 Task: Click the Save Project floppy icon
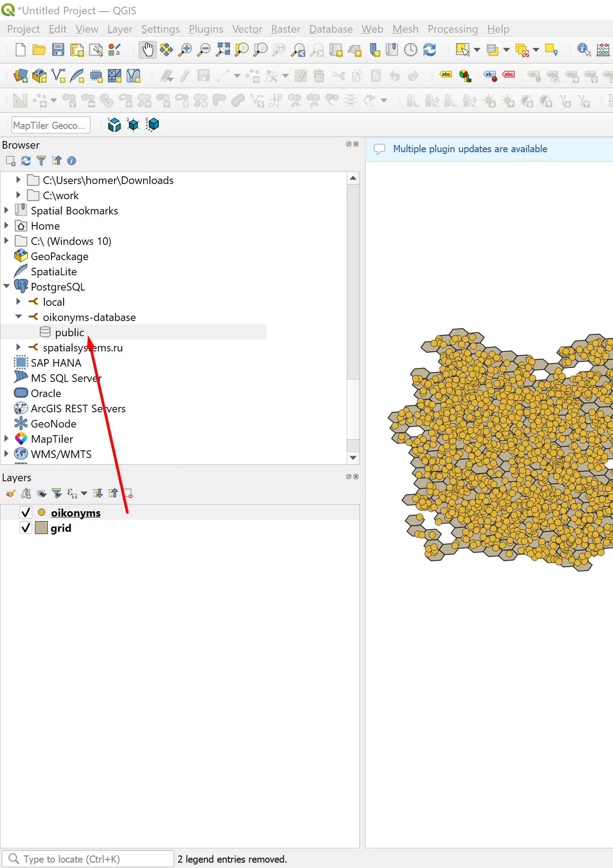tap(58, 50)
